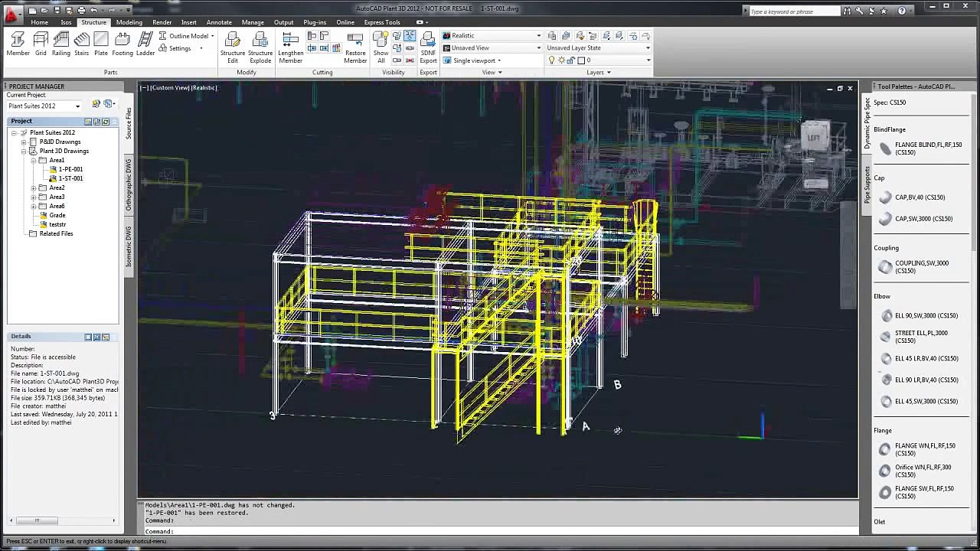This screenshot has height=551, width=980.
Task: Select STREET ELL,PL,3000 from tool palette
Action: [x=915, y=337]
